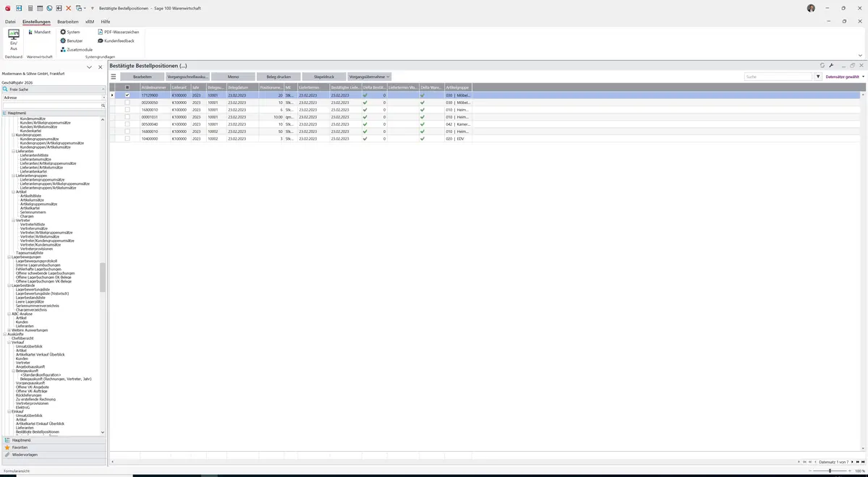Viewport: 868px width, 477px height.
Task: Collapse the navigation panel chevron
Action: 89,67
